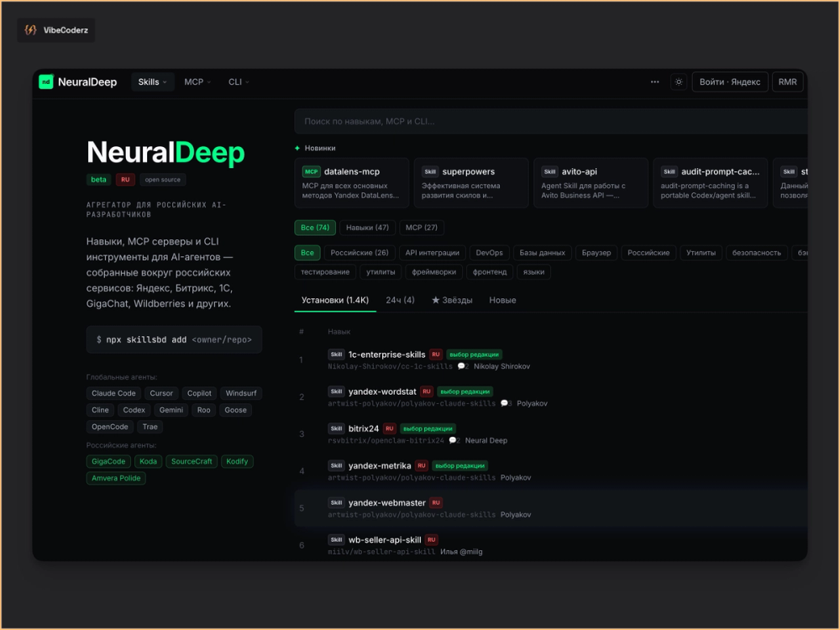Viewport: 840px width, 630px height.
Task: Open the superpowers skill card
Action: (471, 182)
